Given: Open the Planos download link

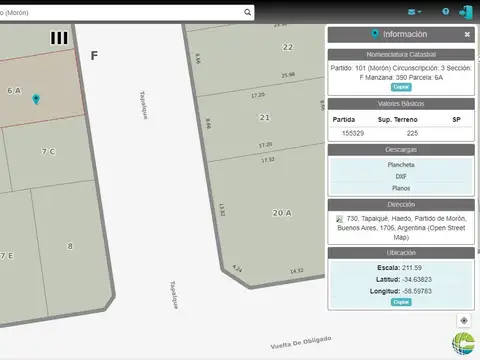Looking at the screenshot, I should pos(401,188).
